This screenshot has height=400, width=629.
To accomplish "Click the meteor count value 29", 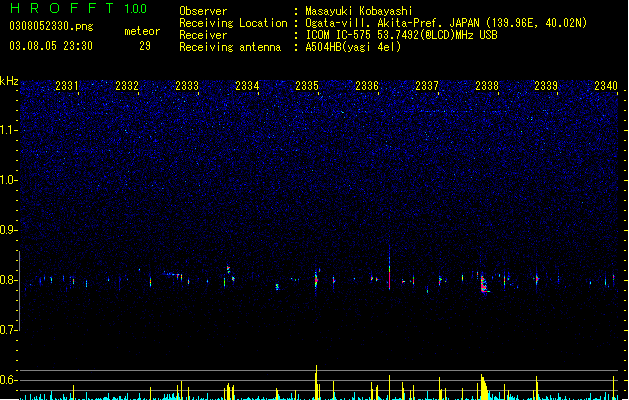I will [x=145, y=46].
